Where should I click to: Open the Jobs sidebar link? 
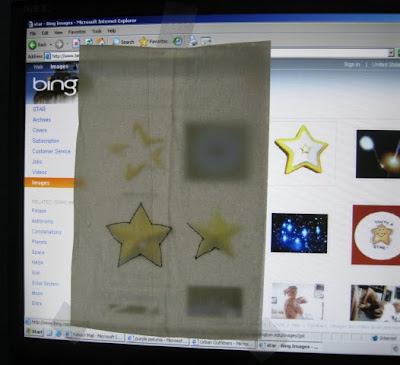37,162
